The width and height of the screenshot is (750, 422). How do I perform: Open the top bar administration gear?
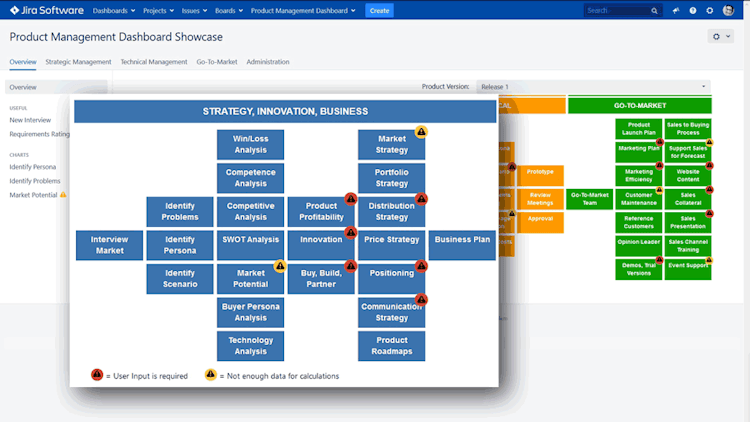click(x=710, y=11)
